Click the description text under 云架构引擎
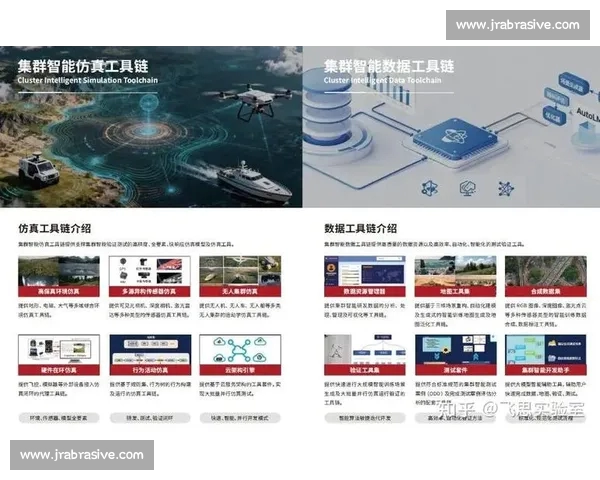The image size is (600, 480). [x=240, y=389]
